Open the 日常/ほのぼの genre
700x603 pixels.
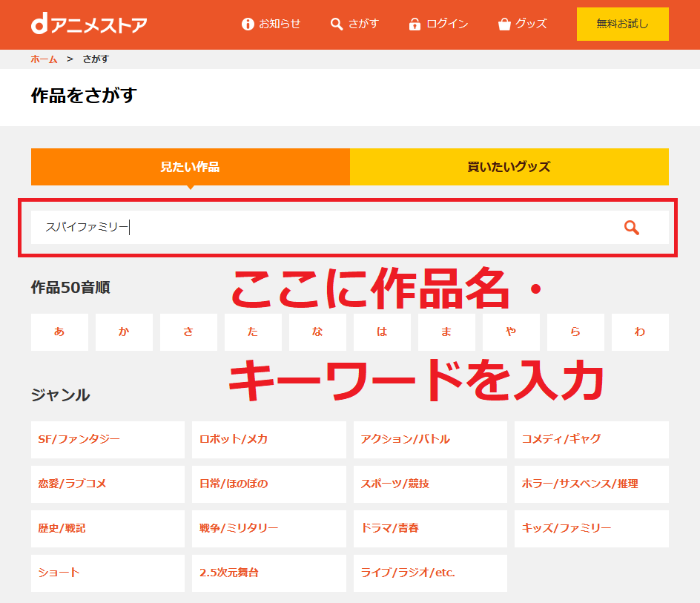[269, 484]
